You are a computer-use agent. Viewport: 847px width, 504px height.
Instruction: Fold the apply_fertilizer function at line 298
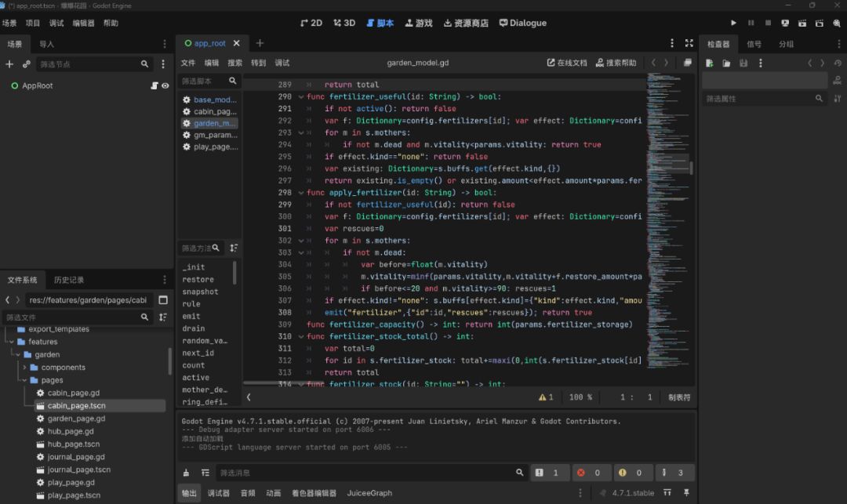301,193
